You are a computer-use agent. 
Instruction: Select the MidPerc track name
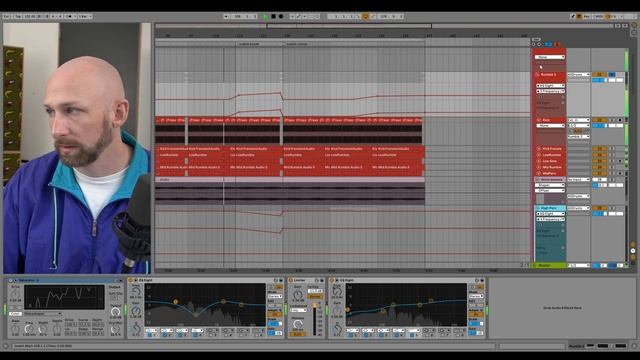tap(550, 173)
